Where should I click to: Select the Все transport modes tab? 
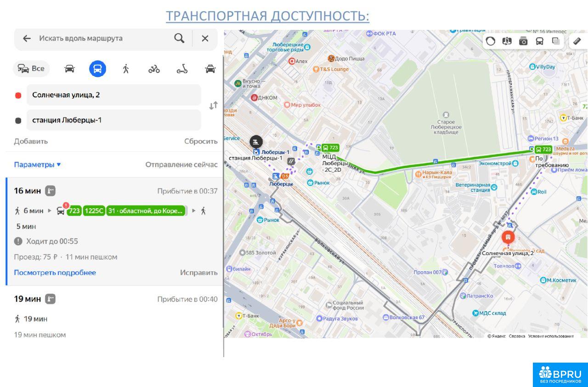click(31, 69)
